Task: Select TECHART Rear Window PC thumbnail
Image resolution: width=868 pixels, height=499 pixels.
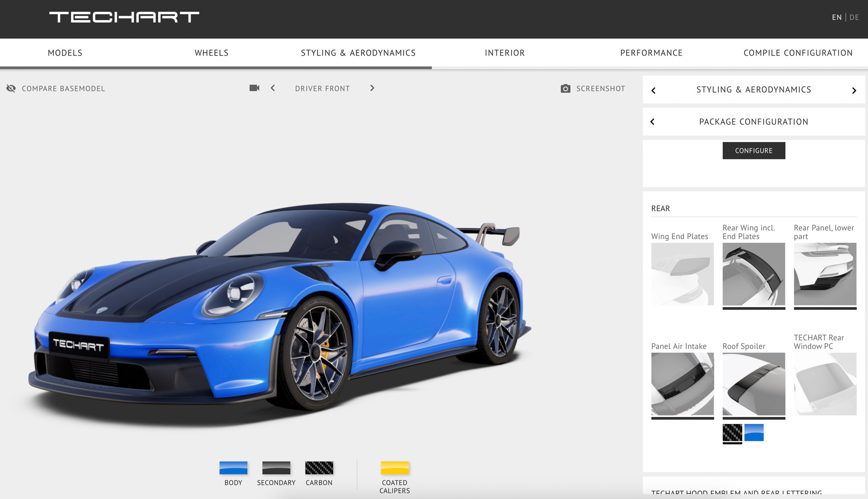Action: click(x=825, y=384)
